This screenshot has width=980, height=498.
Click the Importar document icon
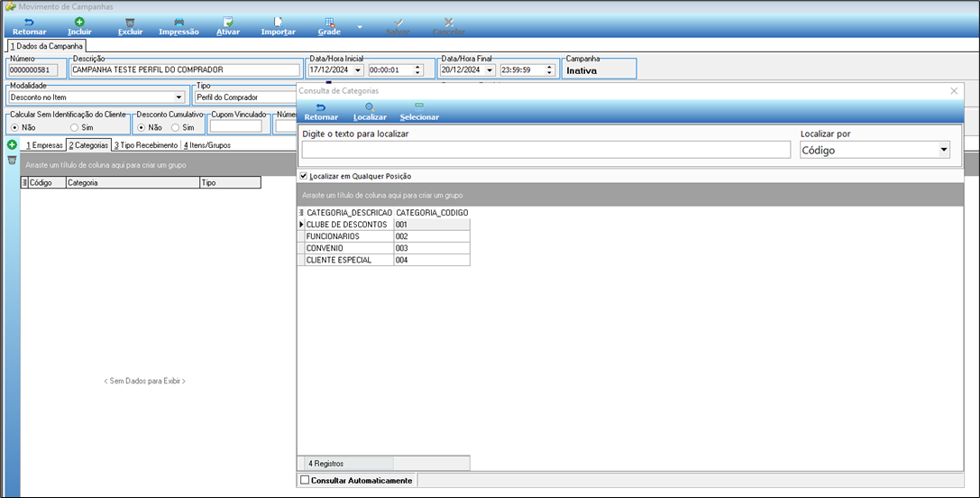pyautogui.click(x=278, y=23)
